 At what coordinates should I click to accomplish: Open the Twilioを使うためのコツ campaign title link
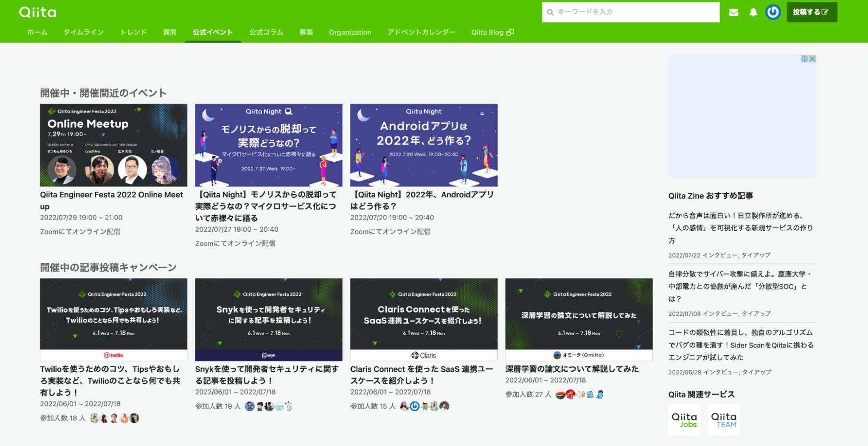110,381
